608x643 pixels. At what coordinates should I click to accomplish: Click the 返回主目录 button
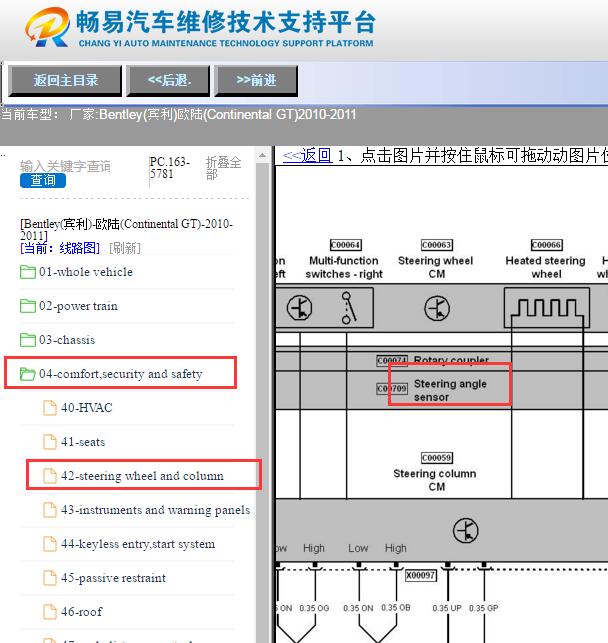click(x=65, y=80)
